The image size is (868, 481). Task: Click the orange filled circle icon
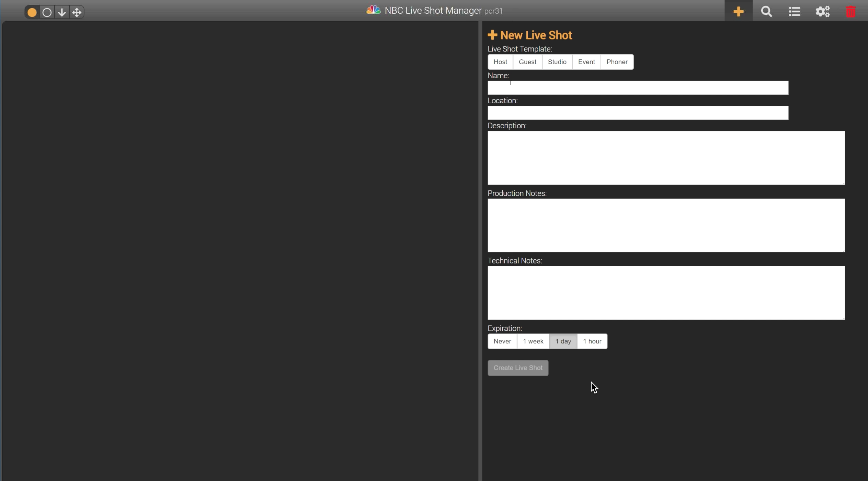click(x=32, y=12)
